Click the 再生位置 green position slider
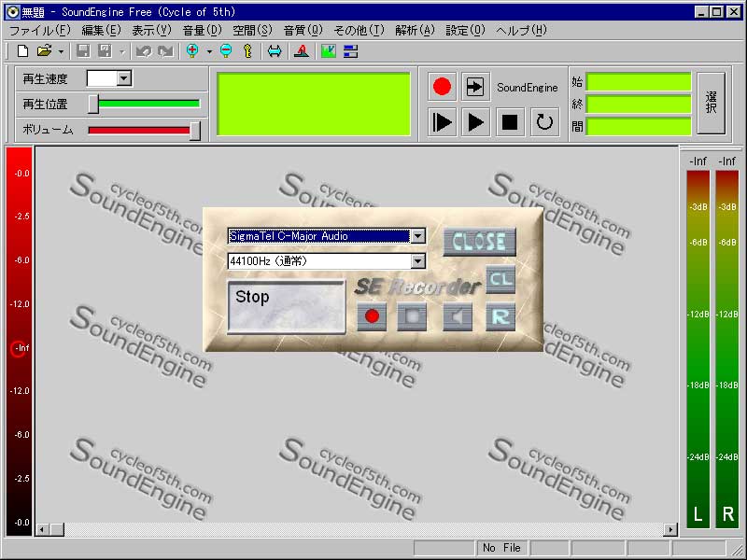The width and height of the screenshot is (747, 560). 144,104
